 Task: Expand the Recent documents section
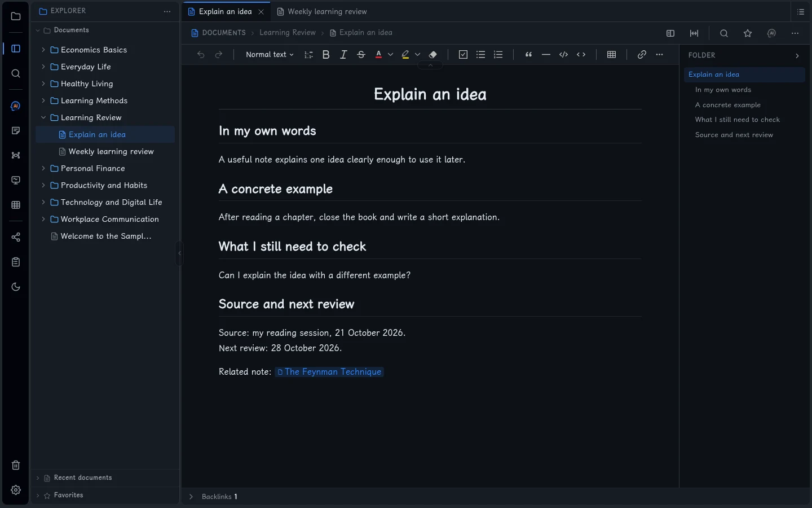pos(38,478)
